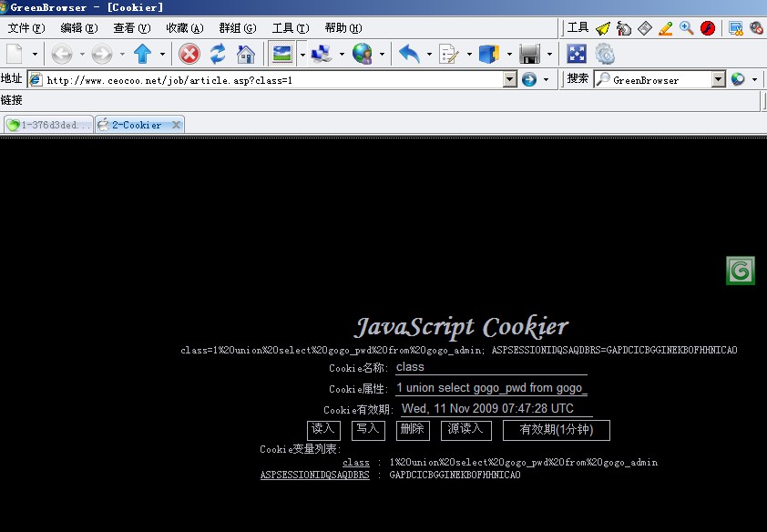Viewport: 767px width, 532px height.
Task: Open the new page dropdown arrow
Action: pyautogui.click(x=35, y=54)
